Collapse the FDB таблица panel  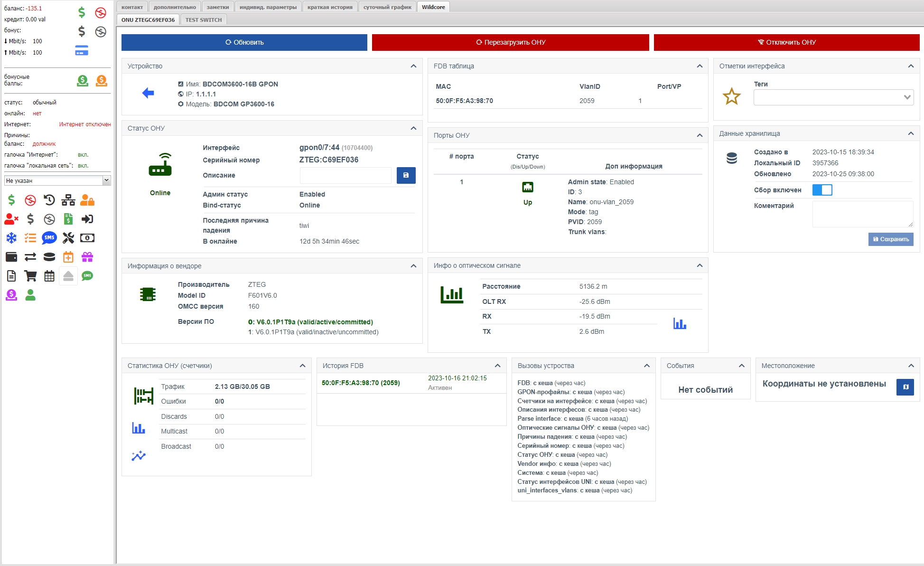tap(700, 66)
